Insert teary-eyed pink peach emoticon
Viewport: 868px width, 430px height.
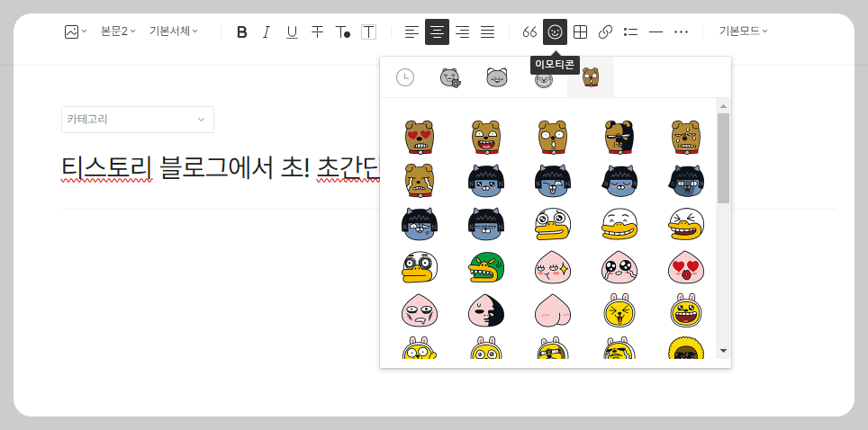(619, 267)
